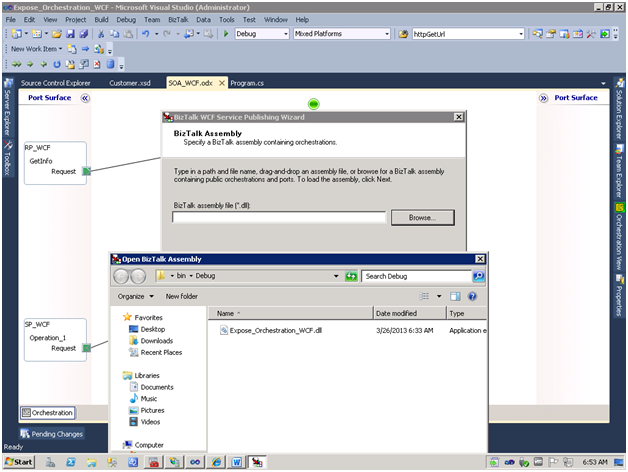Open Solution Explorer side panel
The height and width of the screenshot is (472, 628).
click(x=619, y=109)
